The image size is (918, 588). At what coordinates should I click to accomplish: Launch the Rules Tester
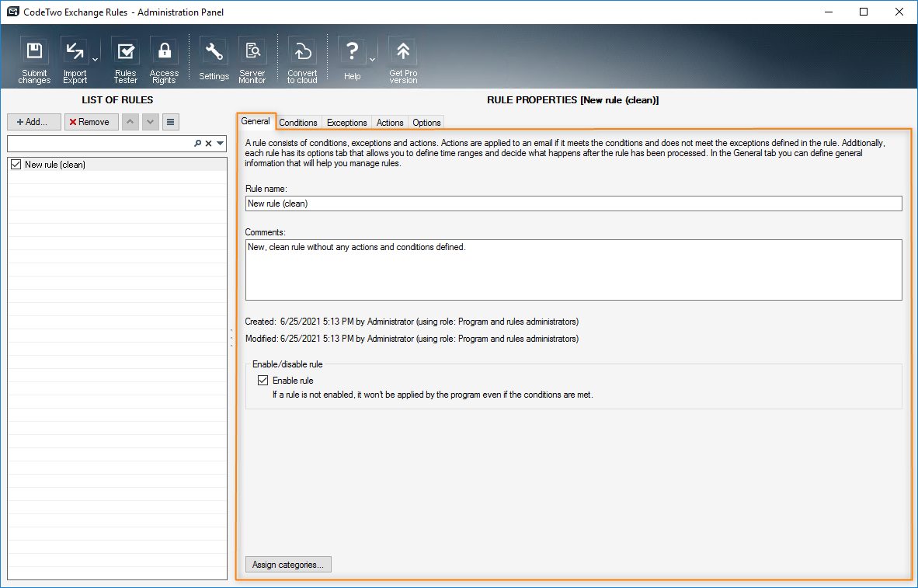pyautogui.click(x=125, y=61)
